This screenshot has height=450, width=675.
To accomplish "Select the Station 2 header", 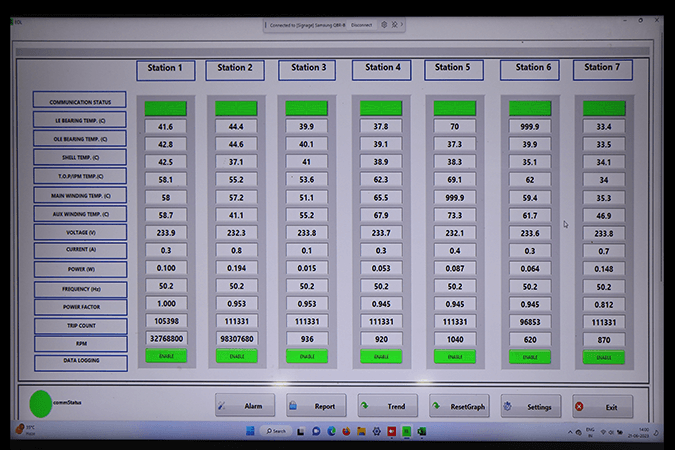I will 235,70.
